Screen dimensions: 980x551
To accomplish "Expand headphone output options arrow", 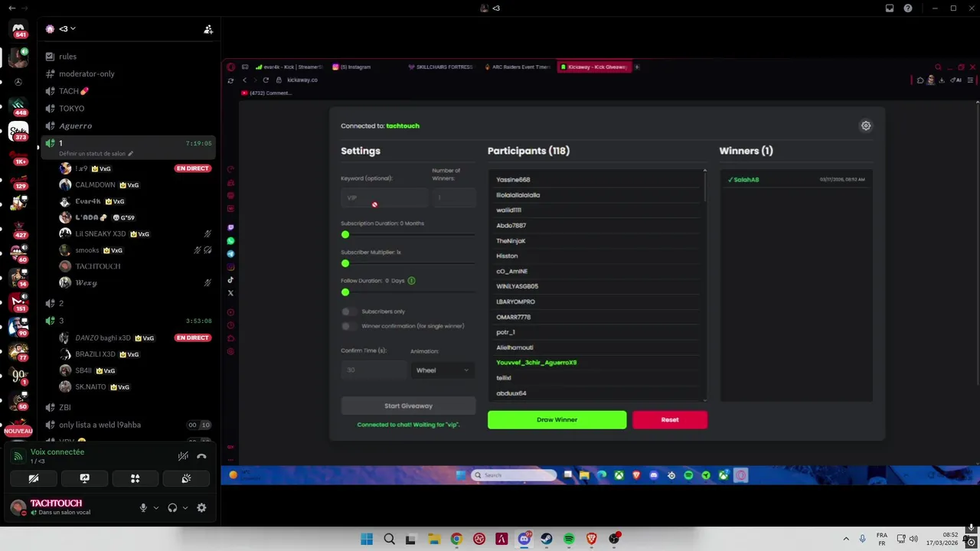I will coord(185,507).
